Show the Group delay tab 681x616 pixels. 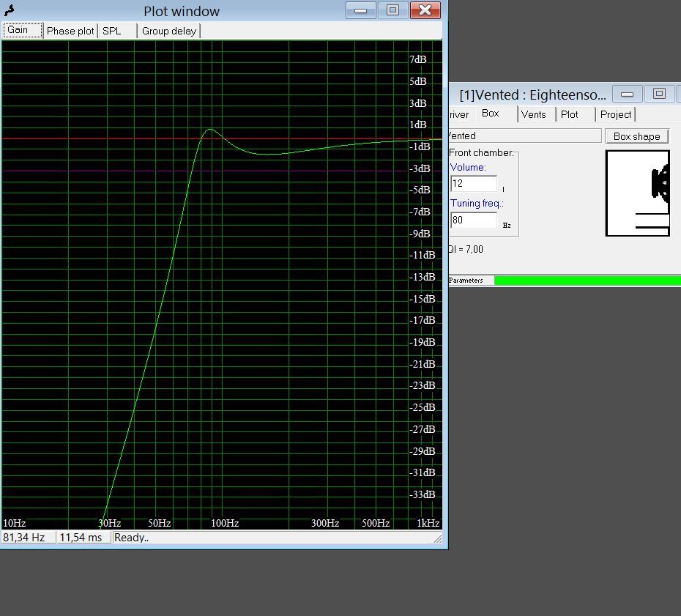[x=168, y=31]
